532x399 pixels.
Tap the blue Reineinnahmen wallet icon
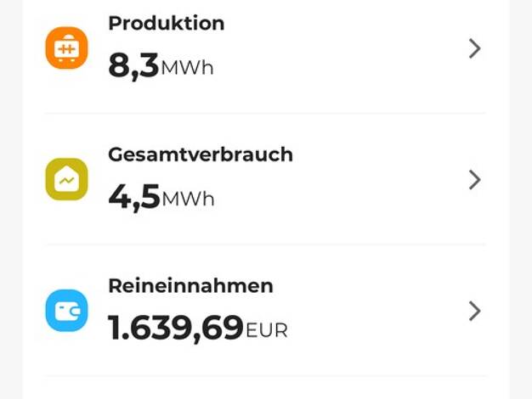pos(66,311)
